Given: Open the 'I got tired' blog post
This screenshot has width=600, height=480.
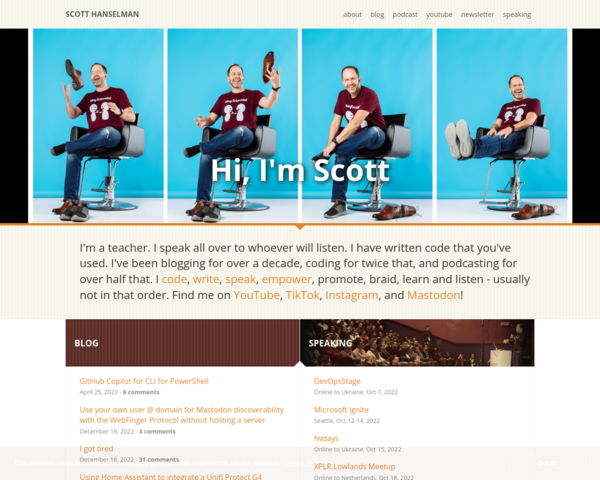Looking at the screenshot, I should click(96, 449).
